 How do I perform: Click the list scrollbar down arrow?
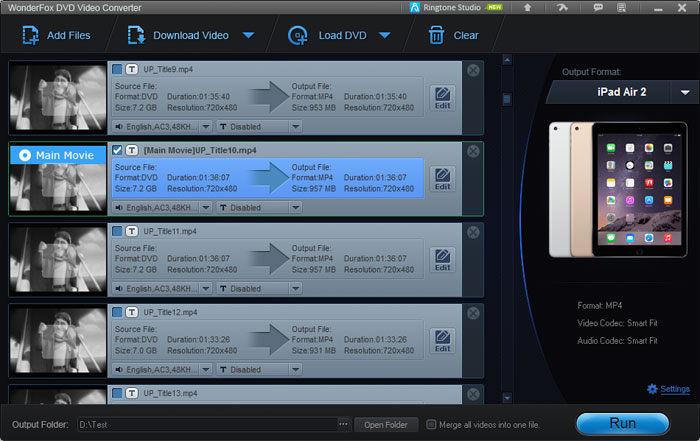coord(507,397)
